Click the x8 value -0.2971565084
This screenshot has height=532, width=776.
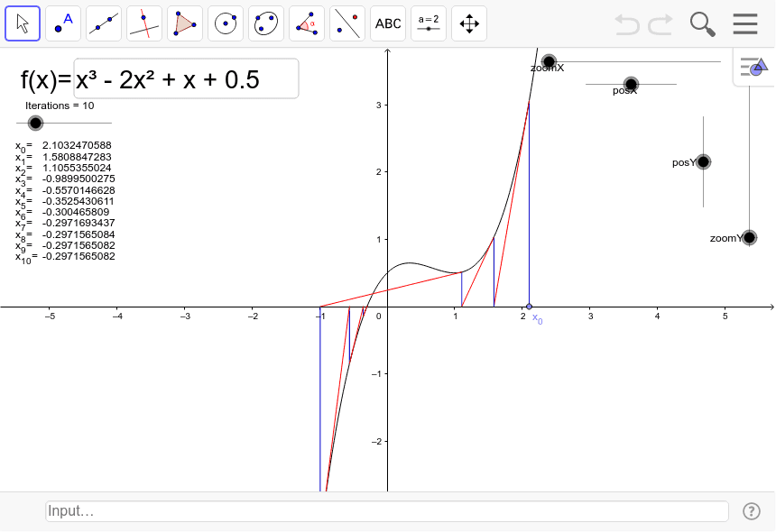coord(79,234)
